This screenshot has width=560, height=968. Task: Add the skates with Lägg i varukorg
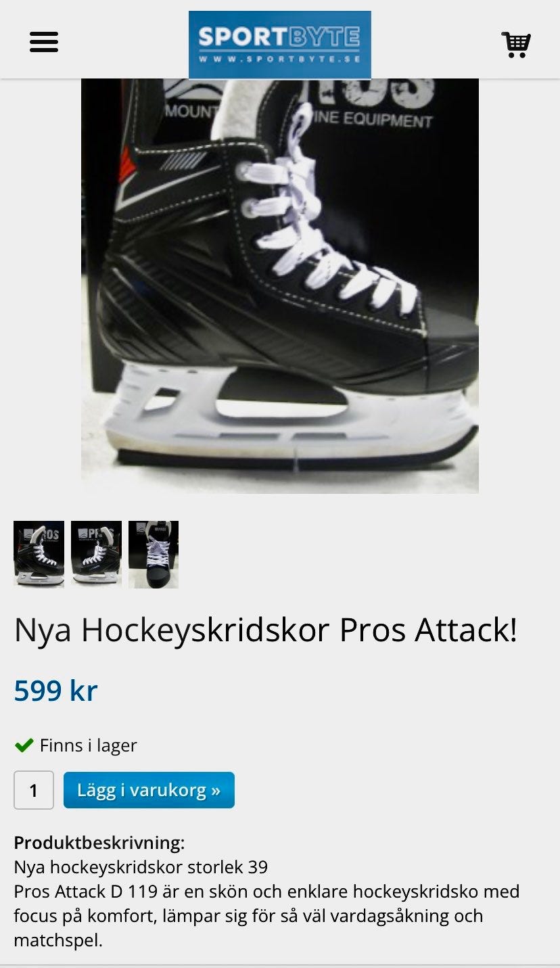149,790
